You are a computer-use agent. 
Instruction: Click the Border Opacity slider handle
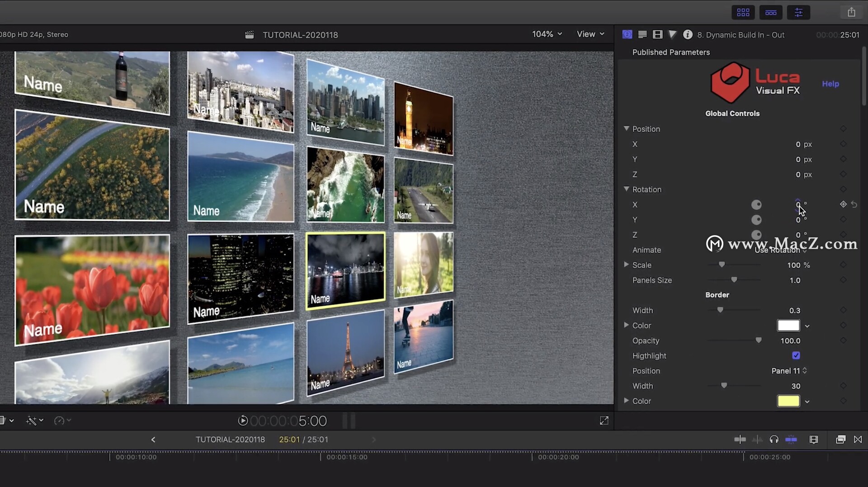click(x=759, y=340)
